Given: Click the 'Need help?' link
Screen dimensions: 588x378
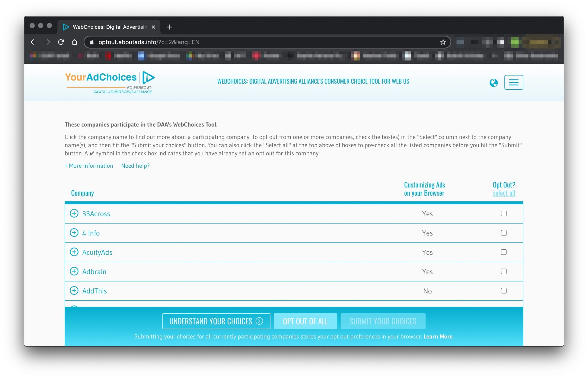Looking at the screenshot, I should point(135,166).
